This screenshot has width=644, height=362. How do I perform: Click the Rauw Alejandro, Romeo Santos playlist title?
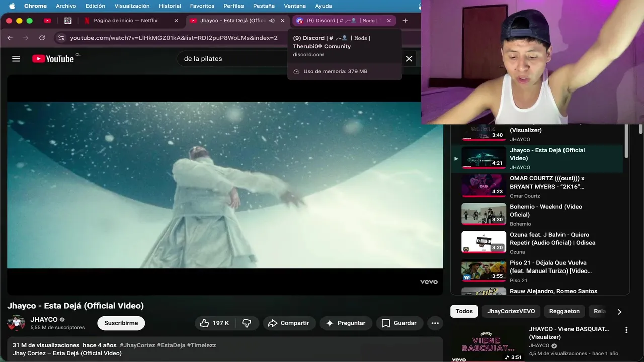[553, 291]
